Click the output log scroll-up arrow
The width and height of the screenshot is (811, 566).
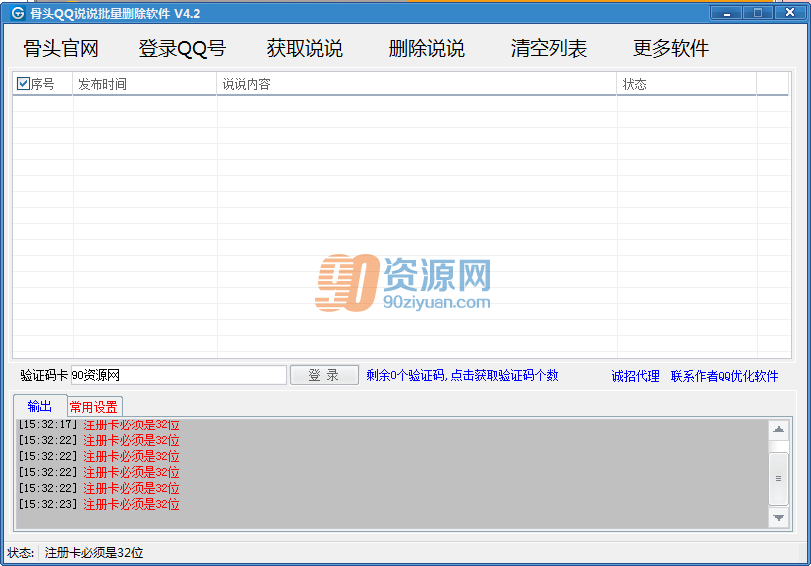point(778,429)
